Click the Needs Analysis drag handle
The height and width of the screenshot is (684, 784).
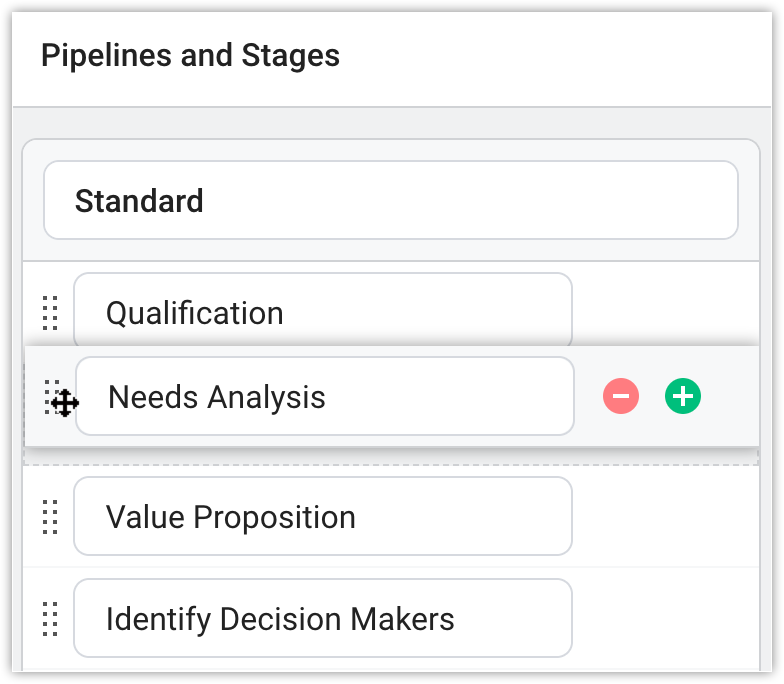tap(54, 397)
